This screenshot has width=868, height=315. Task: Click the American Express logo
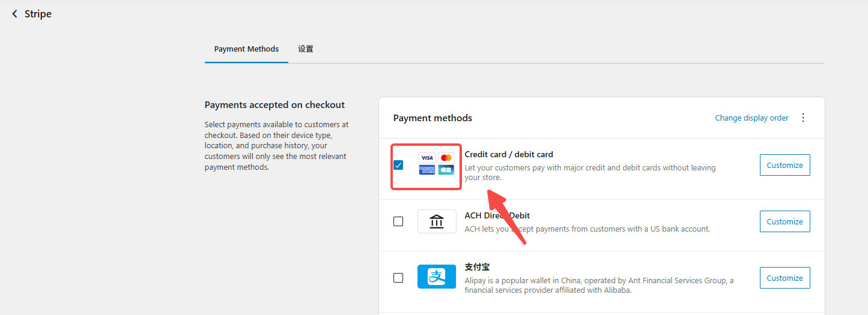(427, 170)
